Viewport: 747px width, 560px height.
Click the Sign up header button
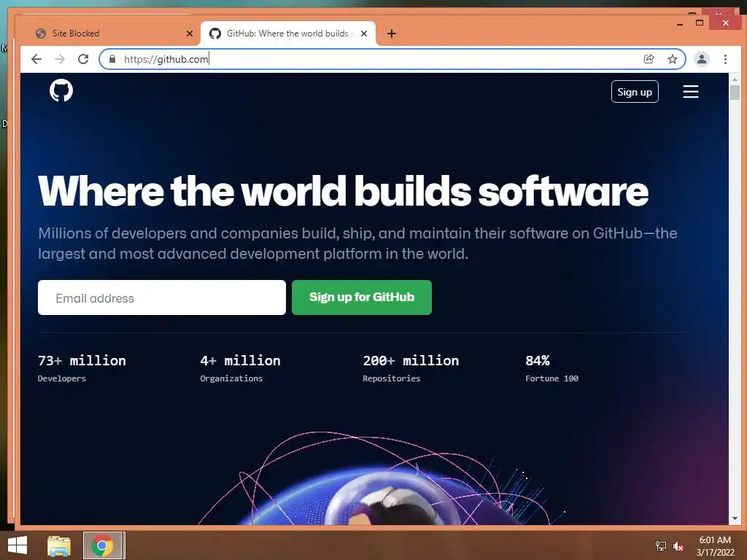tap(635, 92)
